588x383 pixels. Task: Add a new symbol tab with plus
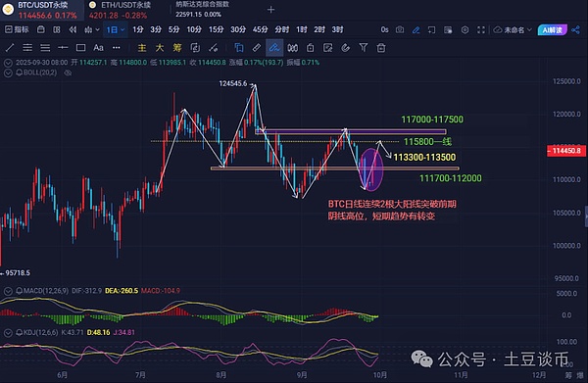coord(271,10)
